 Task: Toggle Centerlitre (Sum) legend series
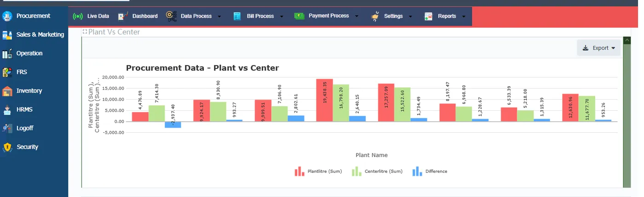click(x=377, y=171)
